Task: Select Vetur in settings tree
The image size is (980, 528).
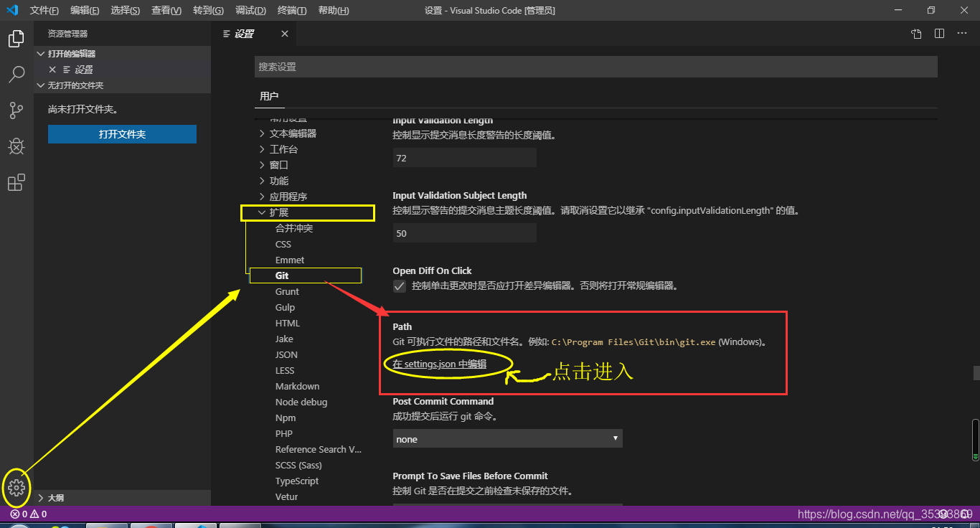Action: [x=286, y=496]
